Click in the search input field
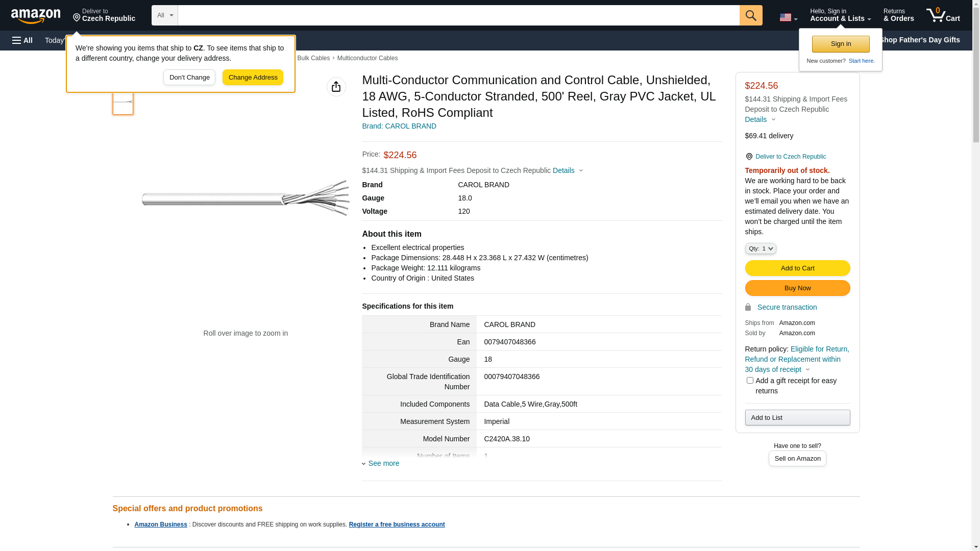 pyautogui.click(x=458, y=15)
